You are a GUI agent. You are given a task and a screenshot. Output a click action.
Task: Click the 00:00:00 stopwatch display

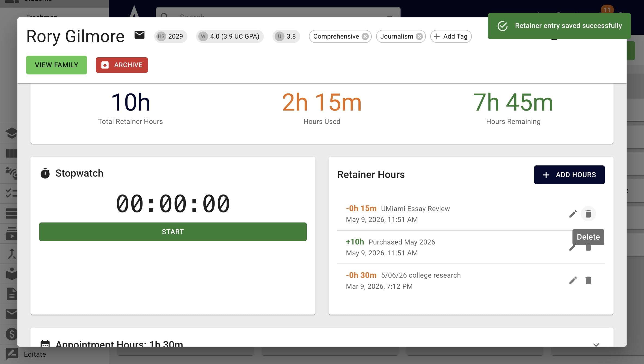tap(173, 203)
